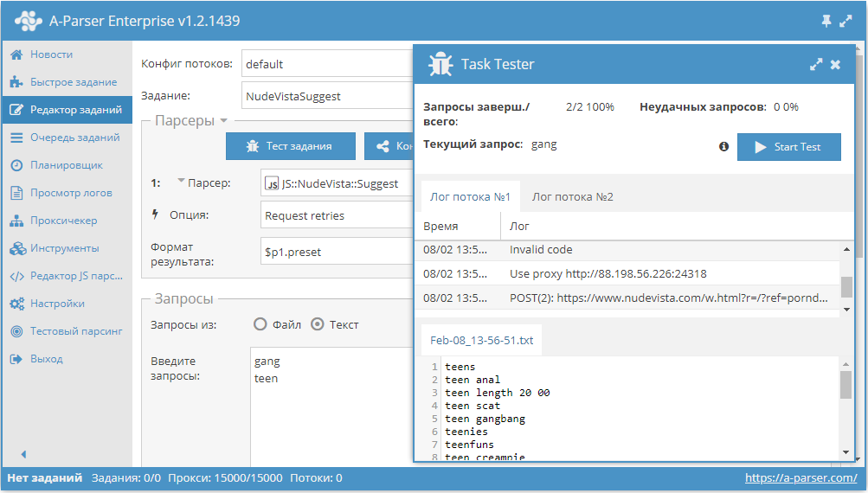This screenshot has width=868, height=493.
Task: Click the Потоки: 0 status entry
Action: pos(316,477)
